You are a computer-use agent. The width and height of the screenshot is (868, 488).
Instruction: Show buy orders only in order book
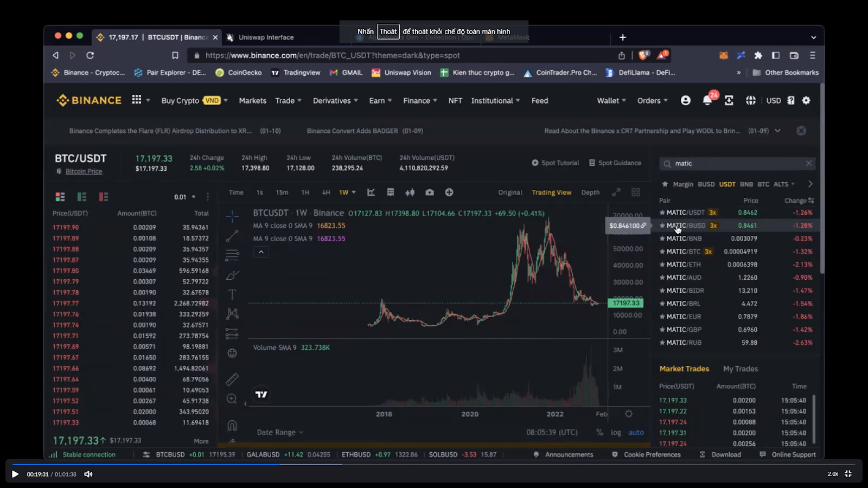click(x=82, y=197)
